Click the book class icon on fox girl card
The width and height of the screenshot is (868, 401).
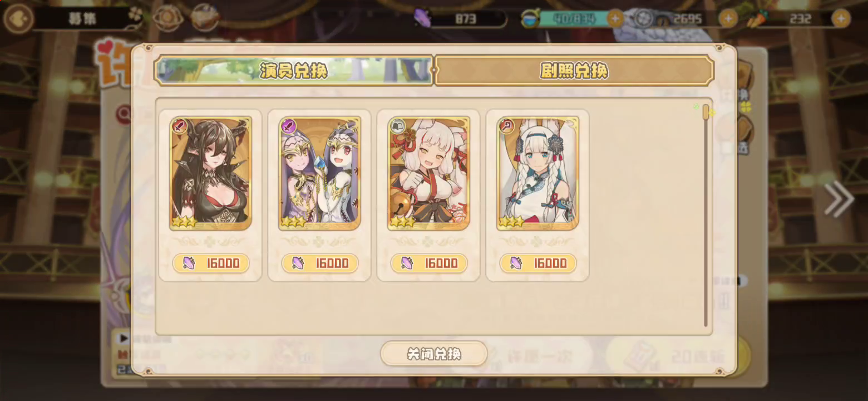pyautogui.click(x=397, y=126)
